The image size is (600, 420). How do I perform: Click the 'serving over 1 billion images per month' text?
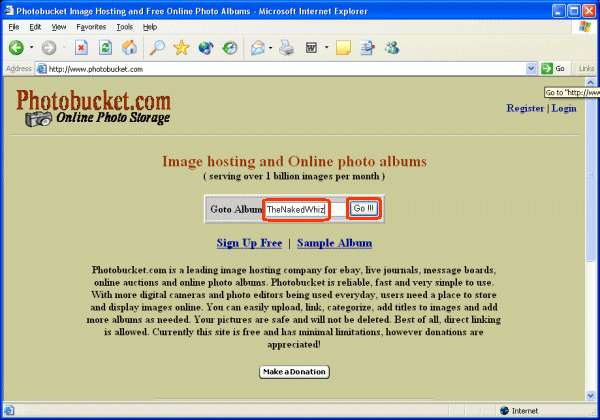[x=294, y=176]
